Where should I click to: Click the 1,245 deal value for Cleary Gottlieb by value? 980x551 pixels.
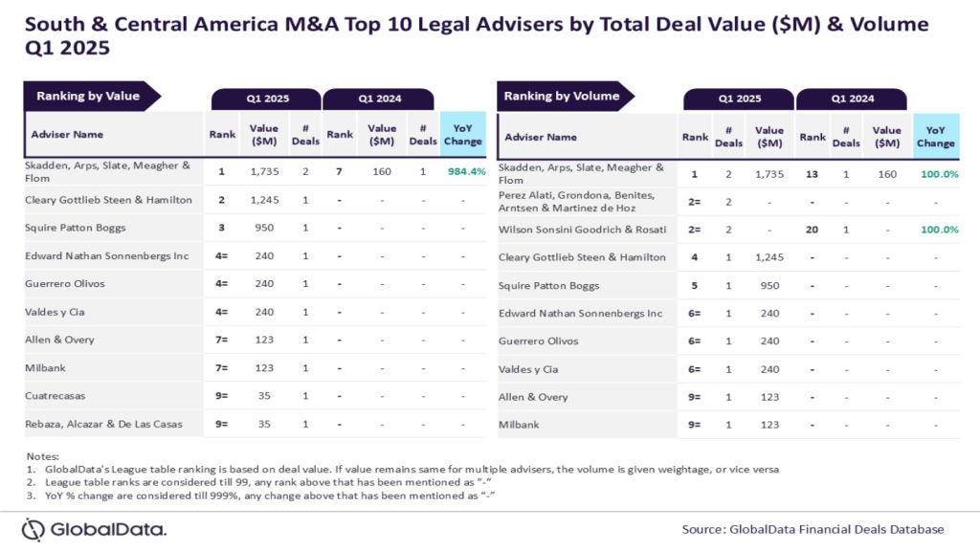[264, 200]
